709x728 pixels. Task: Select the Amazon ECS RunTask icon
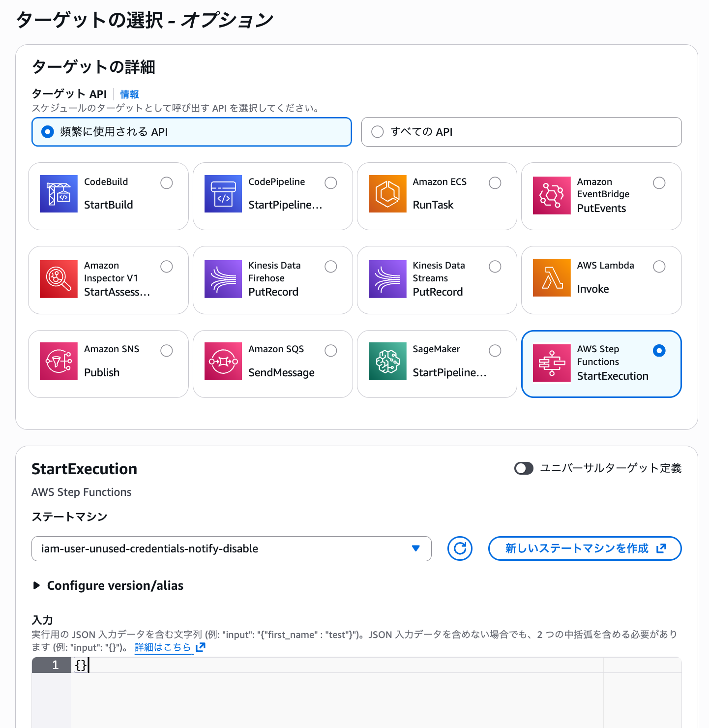387,194
